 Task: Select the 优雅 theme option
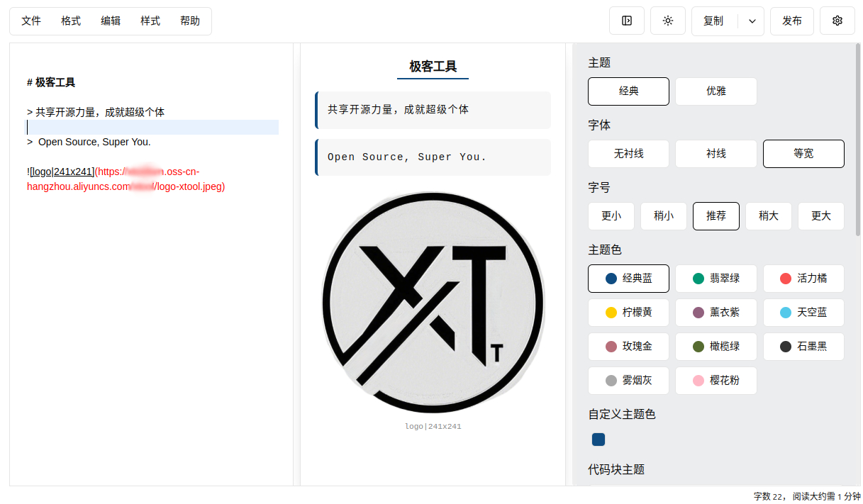(716, 91)
